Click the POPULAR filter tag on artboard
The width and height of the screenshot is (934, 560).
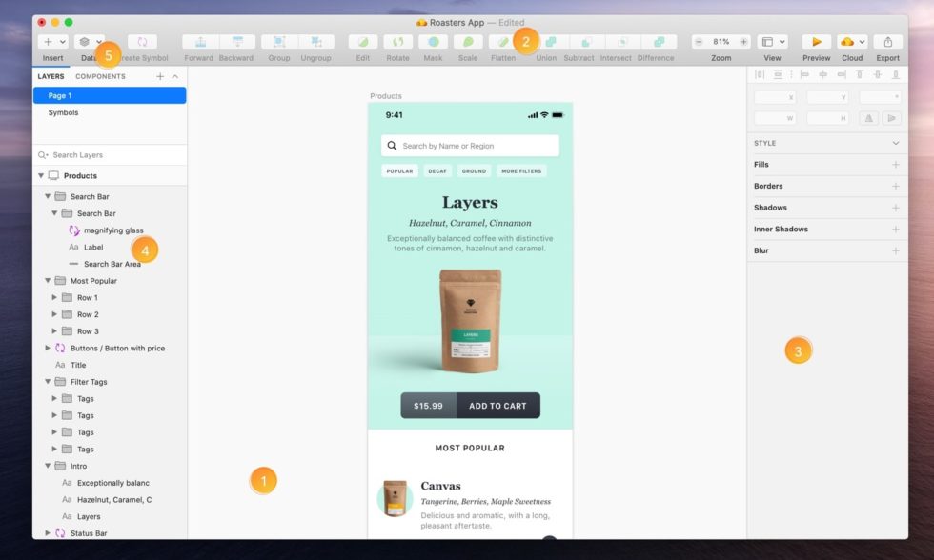[399, 170]
